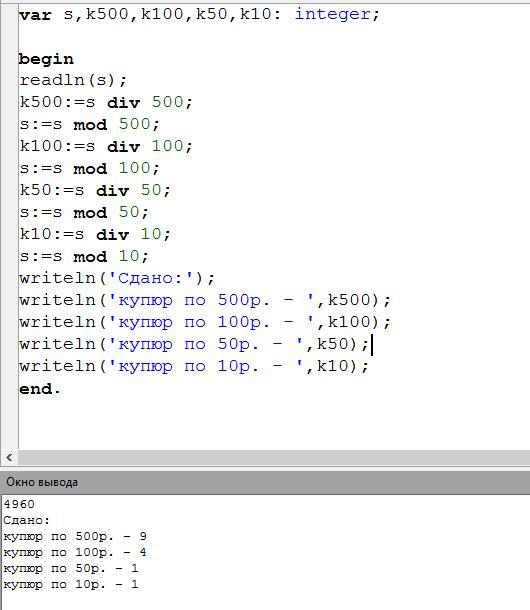The image size is (530, 610).
Task: Click the 'var' keyword on the first line
Action: (35, 15)
